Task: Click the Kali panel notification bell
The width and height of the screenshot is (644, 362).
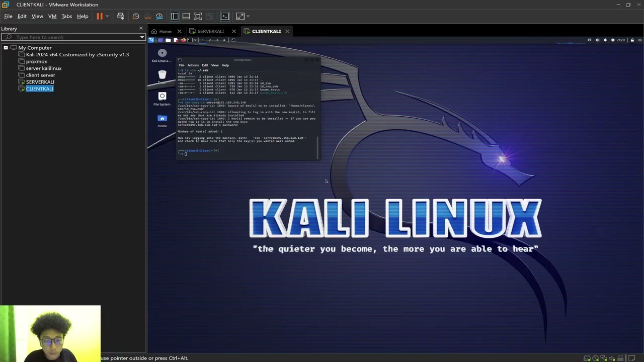Action: tap(605, 40)
